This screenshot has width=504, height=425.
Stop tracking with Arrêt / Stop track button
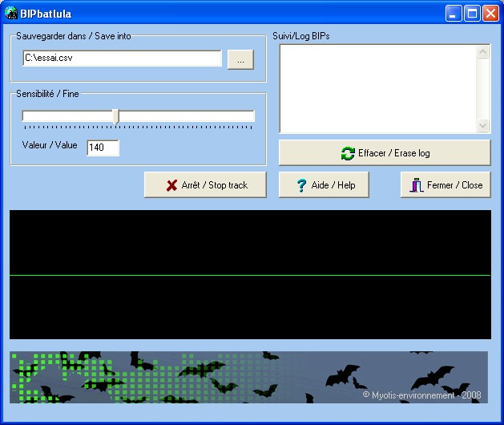[205, 184]
